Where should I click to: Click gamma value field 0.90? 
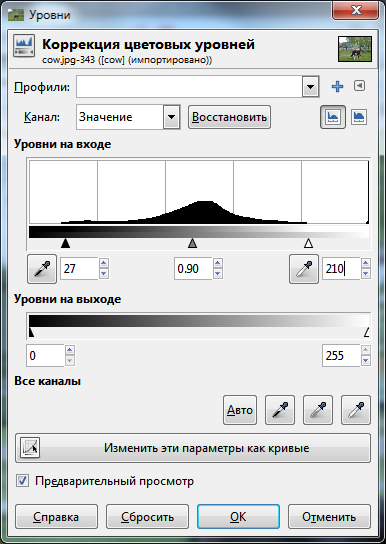point(193,269)
